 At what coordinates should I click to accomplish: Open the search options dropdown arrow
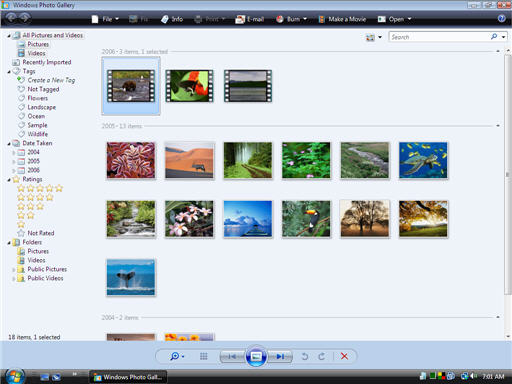(503, 37)
